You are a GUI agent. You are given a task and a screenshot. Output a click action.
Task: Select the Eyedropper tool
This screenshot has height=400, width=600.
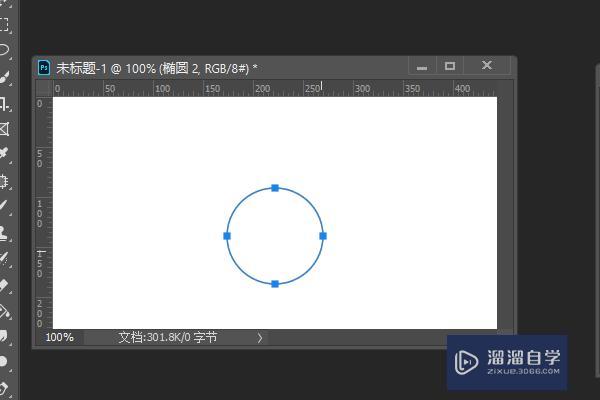[4, 153]
